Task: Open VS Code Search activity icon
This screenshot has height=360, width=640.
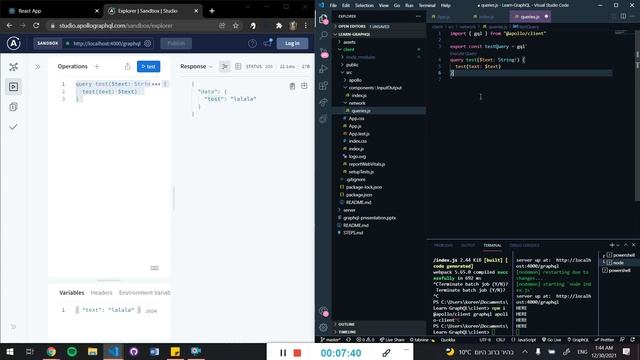Action: [324, 35]
